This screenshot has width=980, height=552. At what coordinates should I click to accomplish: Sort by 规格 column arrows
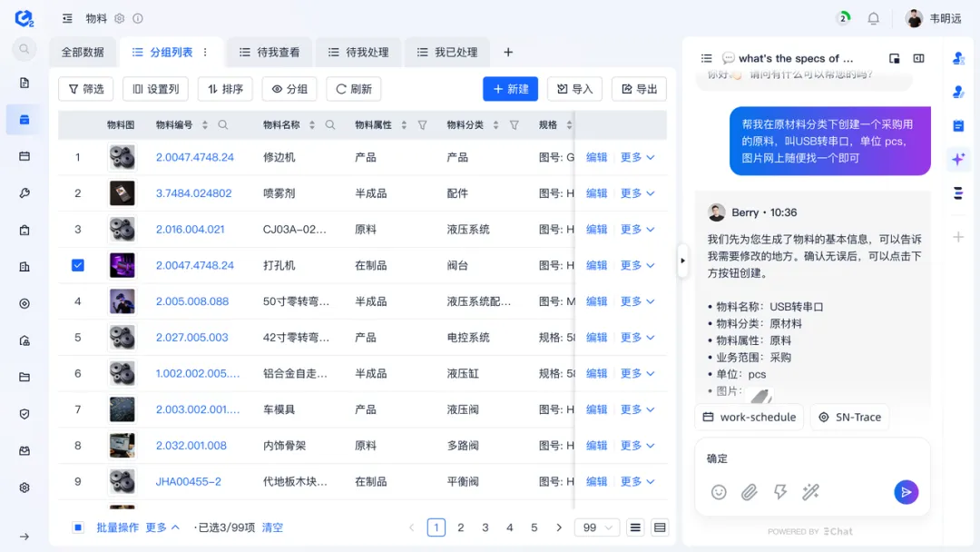569,125
